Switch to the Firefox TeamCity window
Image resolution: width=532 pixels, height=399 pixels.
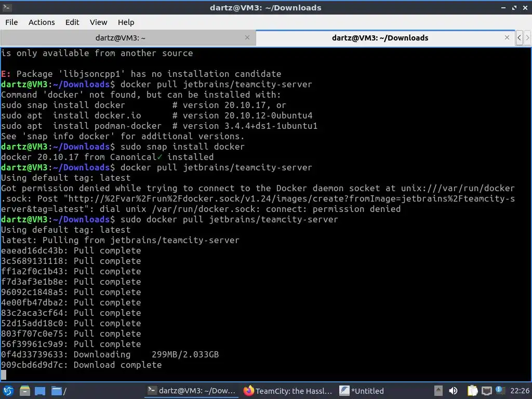click(288, 391)
